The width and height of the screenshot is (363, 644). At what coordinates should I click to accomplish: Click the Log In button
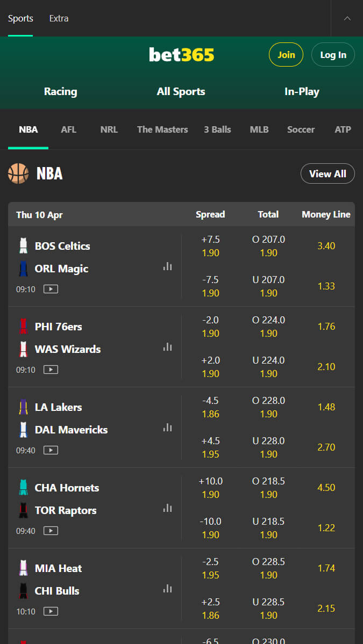pos(333,55)
